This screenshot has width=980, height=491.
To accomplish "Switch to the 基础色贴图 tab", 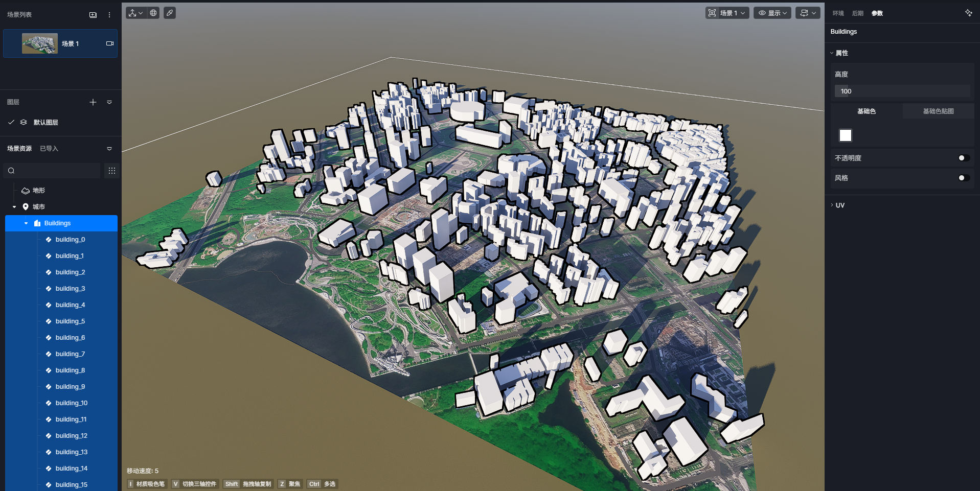I will pyautogui.click(x=938, y=111).
